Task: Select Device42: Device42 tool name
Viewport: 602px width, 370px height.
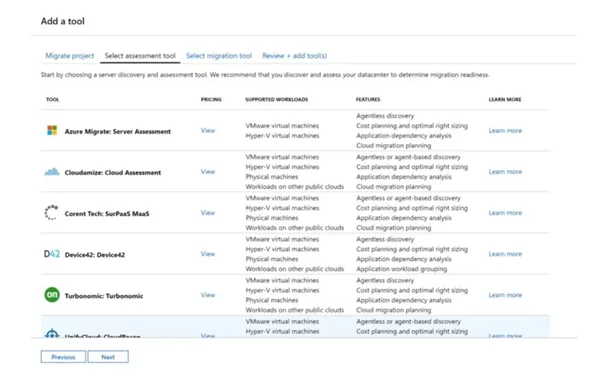Action: pos(95,254)
